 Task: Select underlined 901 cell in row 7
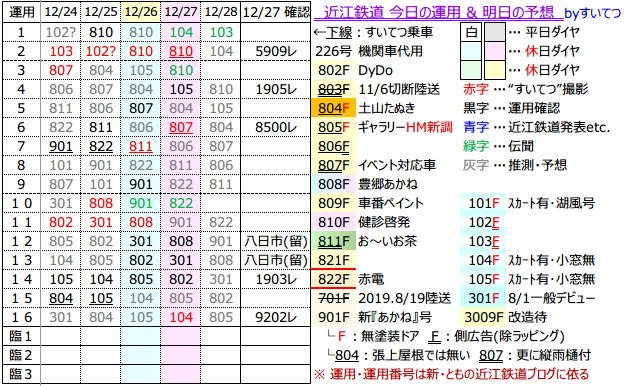pos(60,146)
